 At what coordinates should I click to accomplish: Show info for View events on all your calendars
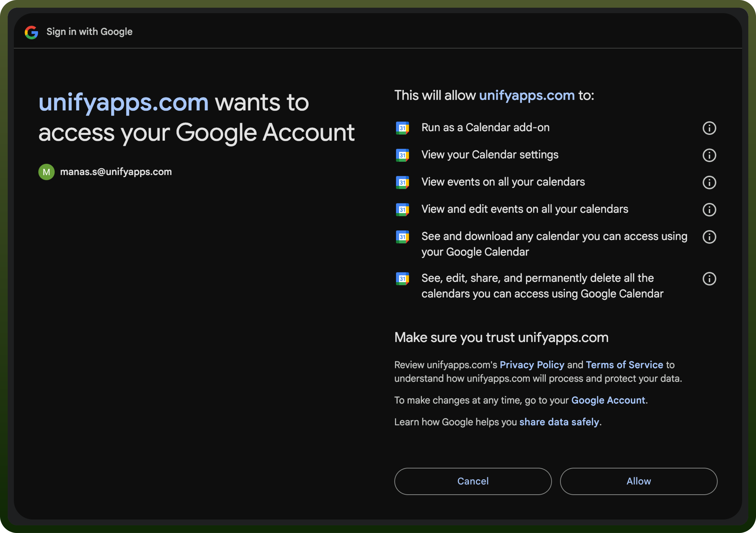click(709, 183)
